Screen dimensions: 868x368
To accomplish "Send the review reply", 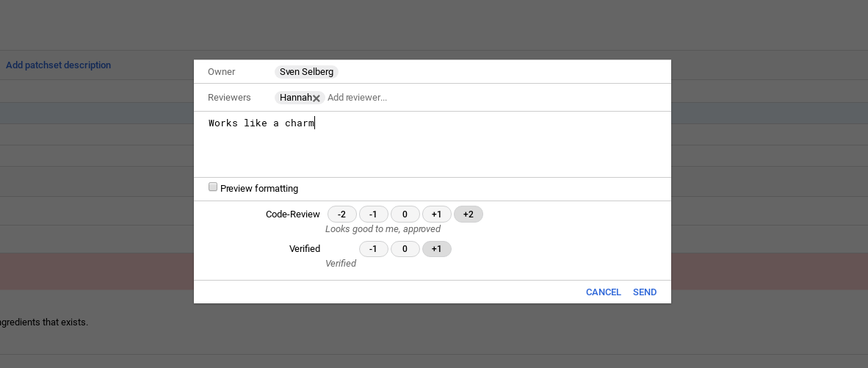I will click(x=645, y=292).
